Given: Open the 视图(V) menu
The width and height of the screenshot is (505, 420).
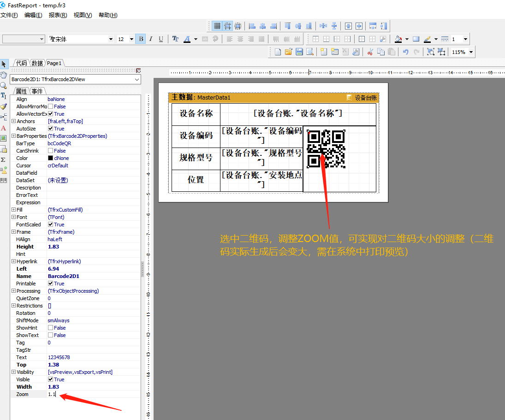Looking at the screenshot, I should pos(83,15).
